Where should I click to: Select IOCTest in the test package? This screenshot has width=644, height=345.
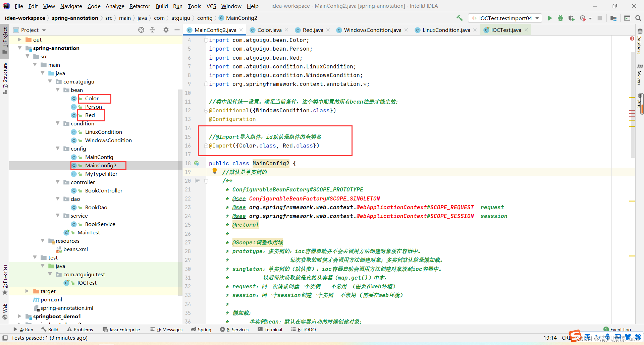[x=87, y=283]
